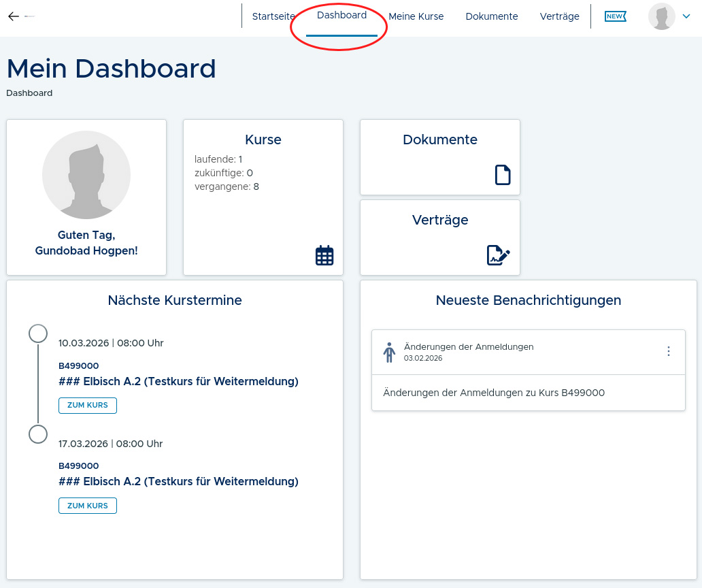Select the second timeline circle marker
Image resolution: width=702 pixels, height=588 pixels.
coord(38,434)
